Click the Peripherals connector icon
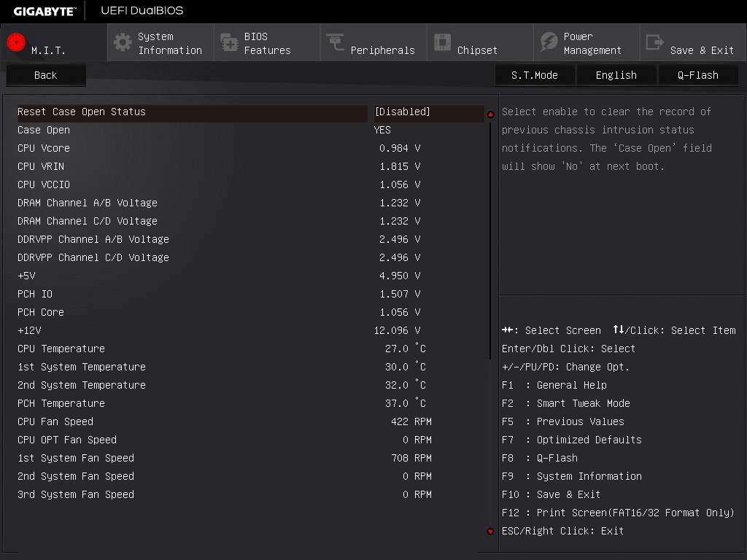Image resolution: width=747 pixels, height=560 pixels. coord(336,42)
